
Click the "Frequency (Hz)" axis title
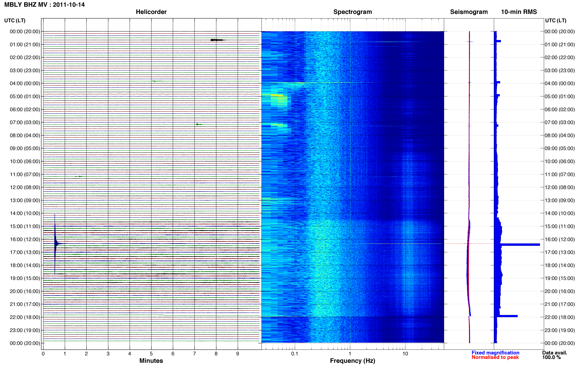pyautogui.click(x=352, y=361)
